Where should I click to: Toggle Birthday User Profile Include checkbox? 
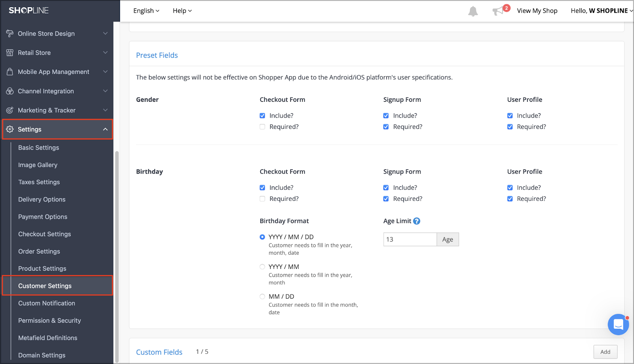tap(510, 188)
